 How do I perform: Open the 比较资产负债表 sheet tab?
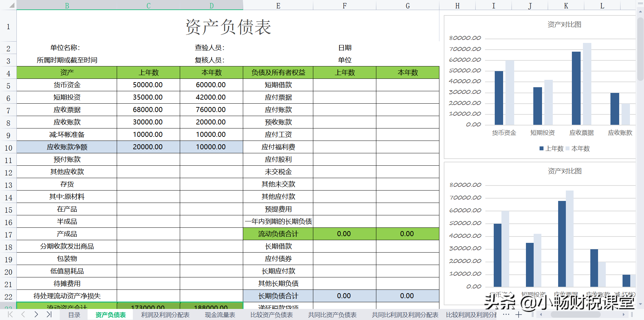coord(272,315)
